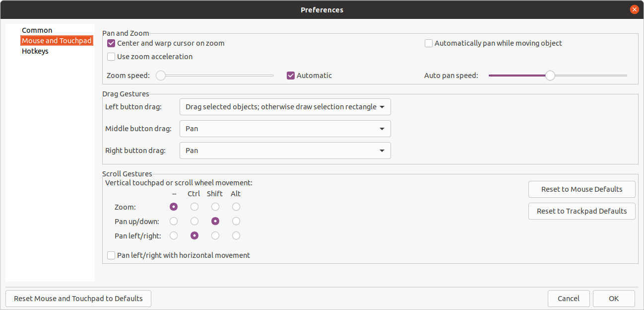
Task: Select Ctrl radio button for Zoom
Action: tap(194, 207)
